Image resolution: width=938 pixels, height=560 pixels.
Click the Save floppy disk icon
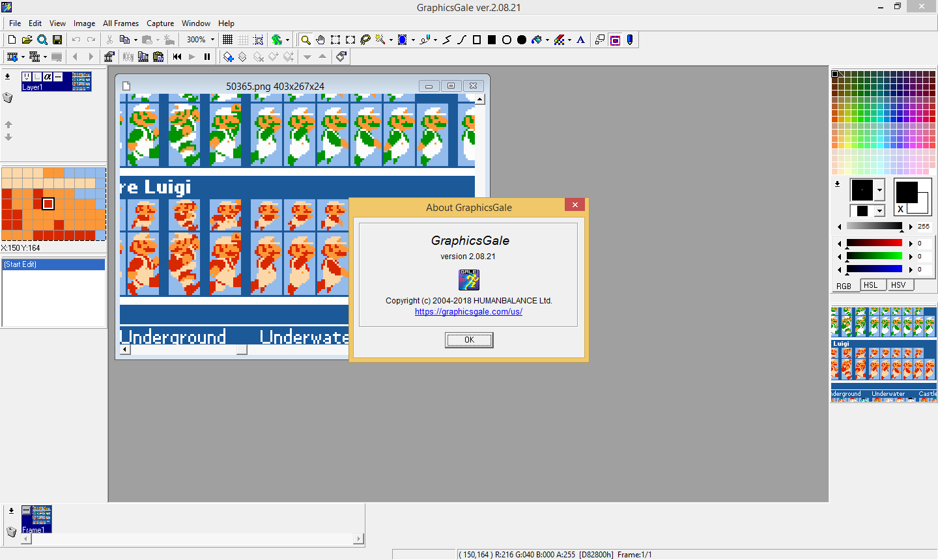pos(57,40)
